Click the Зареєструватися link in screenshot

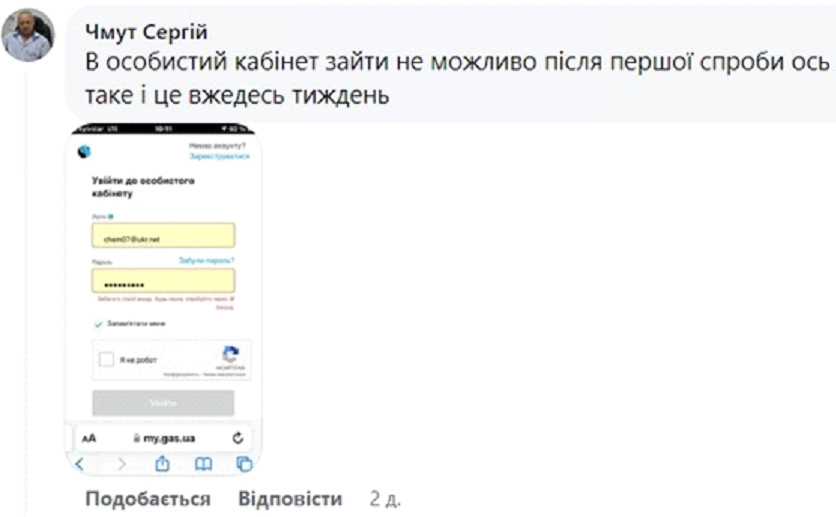click(220, 156)
